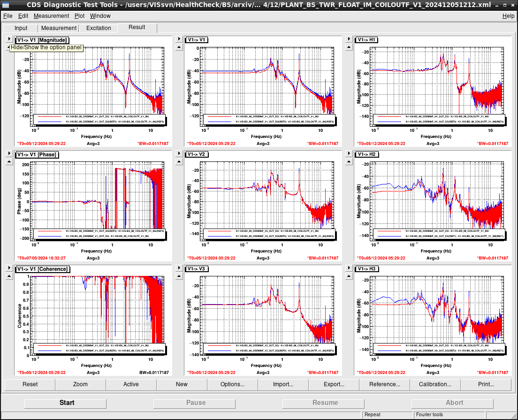Click right-arrow icon beside V1-> V1 [Magnitude] plot
Viewport: 518px width, 420px height.
[9, 38]
